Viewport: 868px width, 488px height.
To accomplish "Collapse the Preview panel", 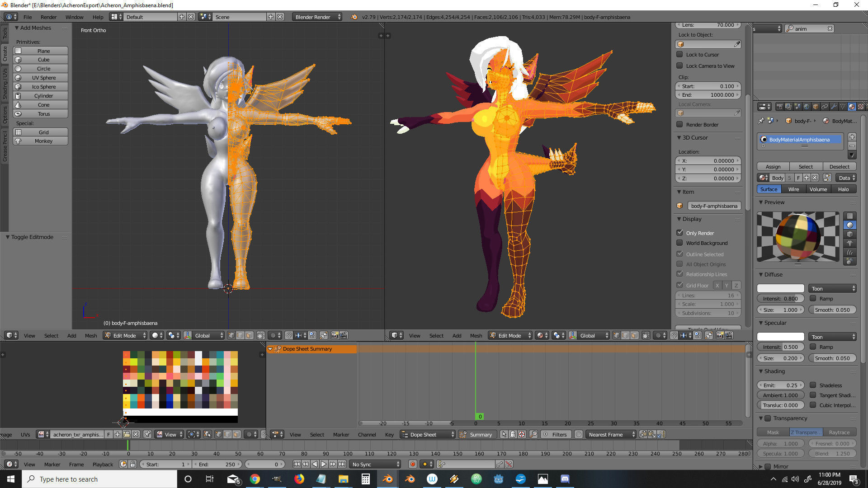I will (761, 202).
